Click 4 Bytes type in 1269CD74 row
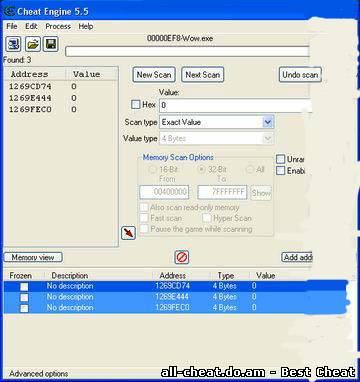The width and height of the screenshot is (360, 382). tap(225, 286)
